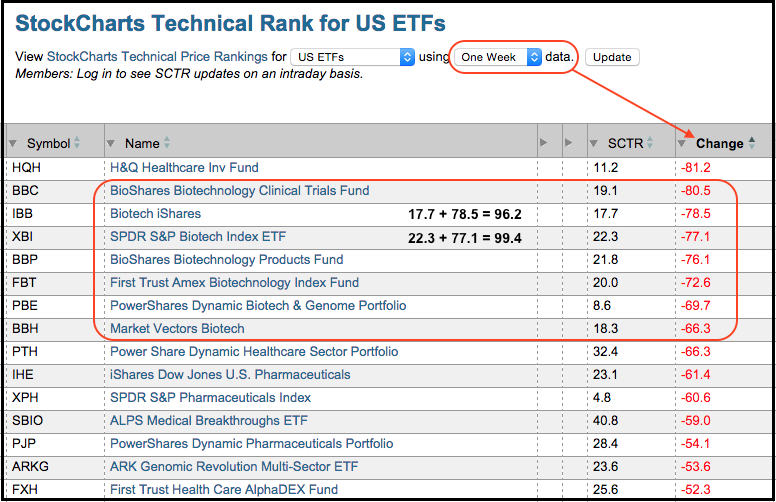
Task: Open the One Week data dropdown
Action: tap(500, 57)
